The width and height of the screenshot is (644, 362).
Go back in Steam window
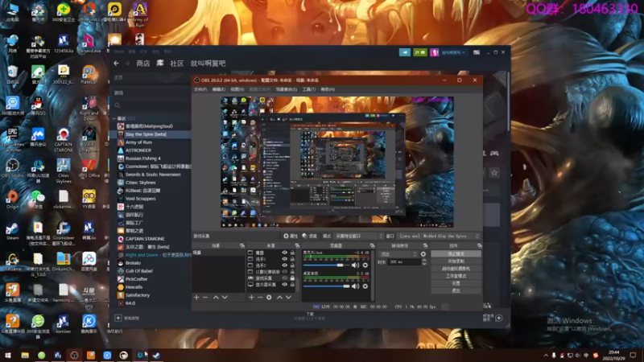[116, 64]
